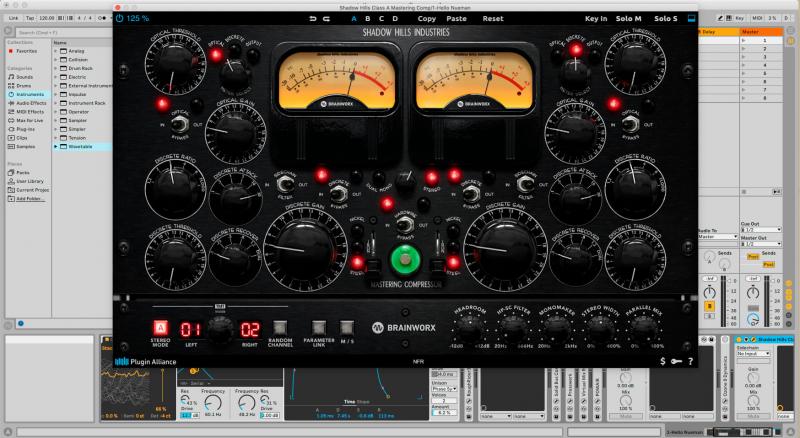Flip the right Discrete bypass switch
This screenshot has width=800, height=438.
coord(471,194)
